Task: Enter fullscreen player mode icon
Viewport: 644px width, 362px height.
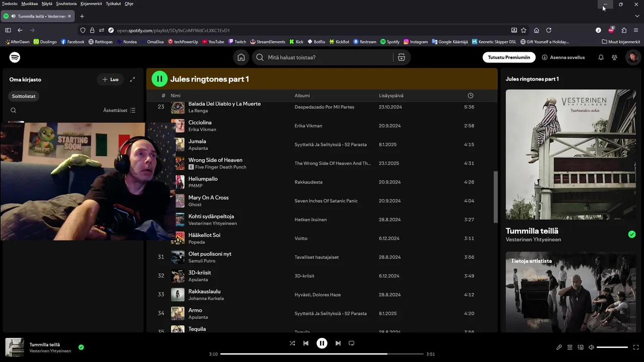Action: point(636,347)
